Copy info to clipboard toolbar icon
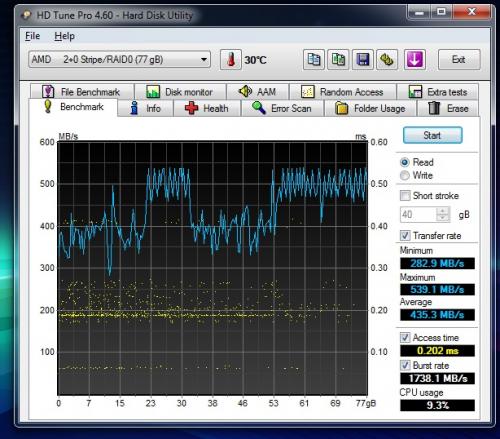 (314, 60)
